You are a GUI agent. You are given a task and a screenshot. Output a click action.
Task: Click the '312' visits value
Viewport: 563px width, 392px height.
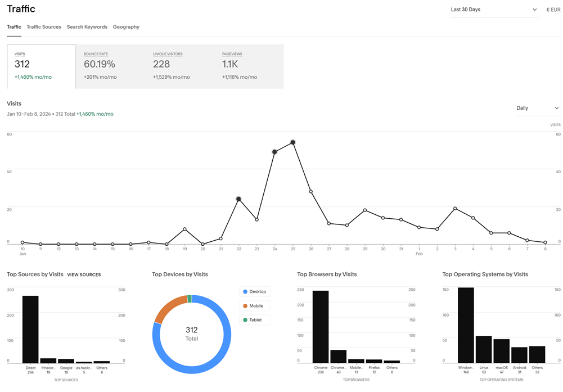click(22, 64)
